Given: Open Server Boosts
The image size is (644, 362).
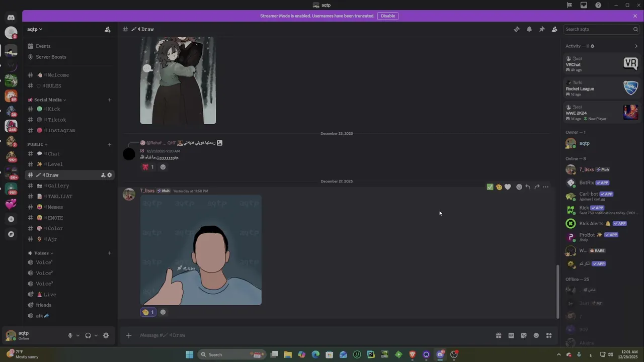Looking at the screenshot, I should pyautogui.click(x=70, y=57).
